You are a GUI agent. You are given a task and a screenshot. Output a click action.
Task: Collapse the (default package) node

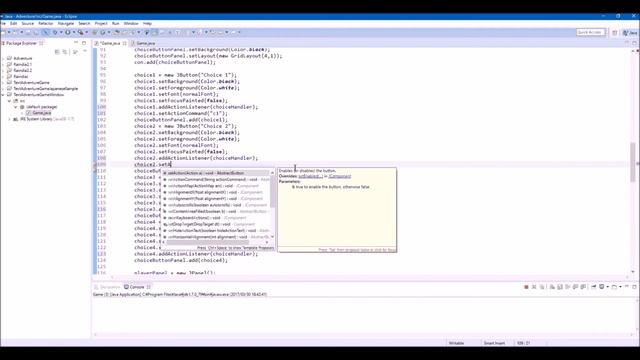[16, 107]
